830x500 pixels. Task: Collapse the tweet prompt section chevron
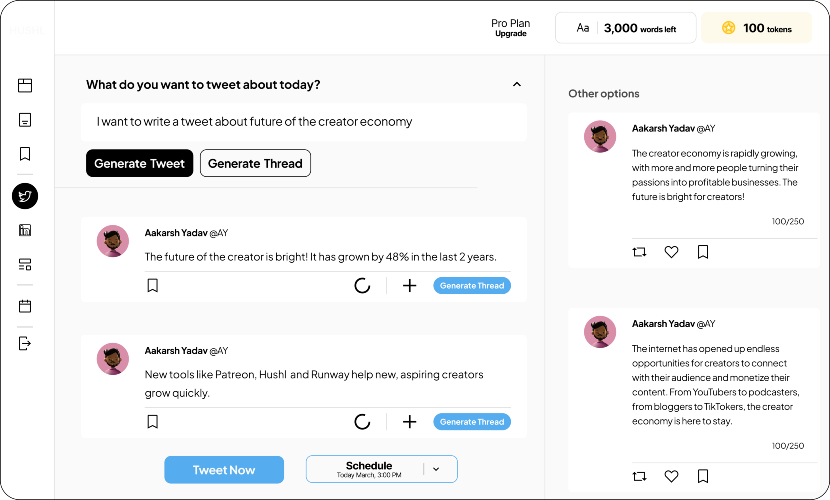[517, 84]
